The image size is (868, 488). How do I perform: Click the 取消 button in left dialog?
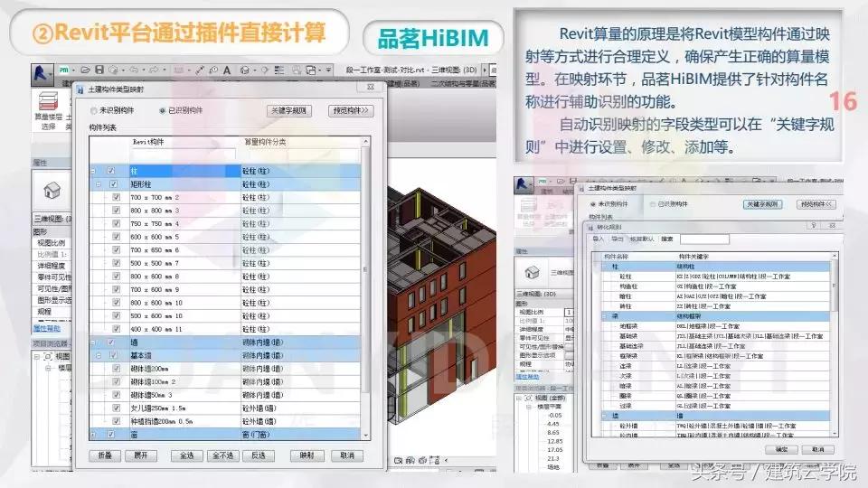[347, 455]
